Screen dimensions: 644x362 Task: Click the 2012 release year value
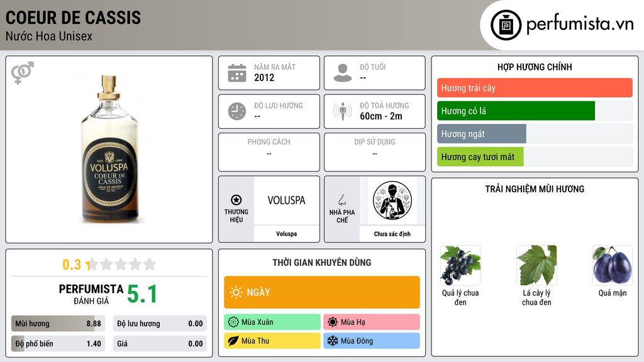(264, 77)
